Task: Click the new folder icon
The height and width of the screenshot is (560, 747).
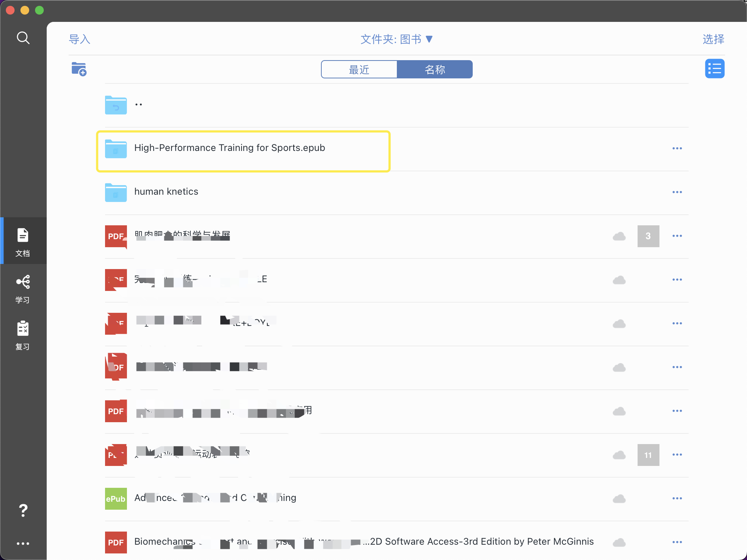Action: pyautogui.click(x=79, y=69)
